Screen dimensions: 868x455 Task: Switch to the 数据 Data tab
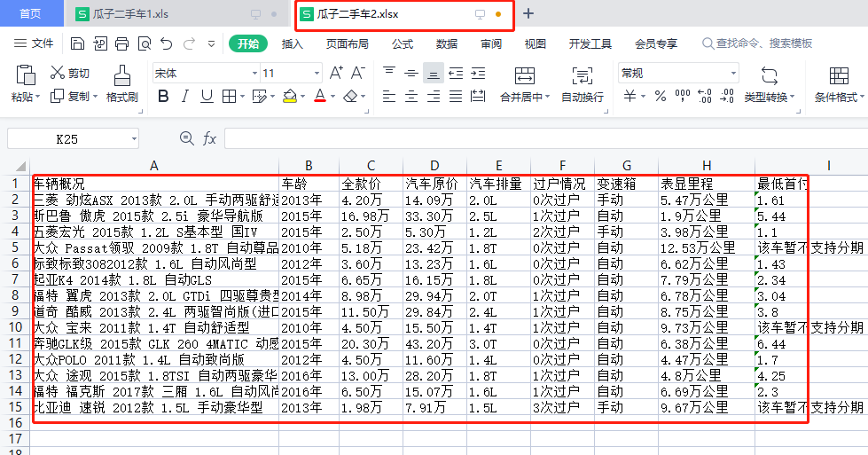[x=447, y=43]
